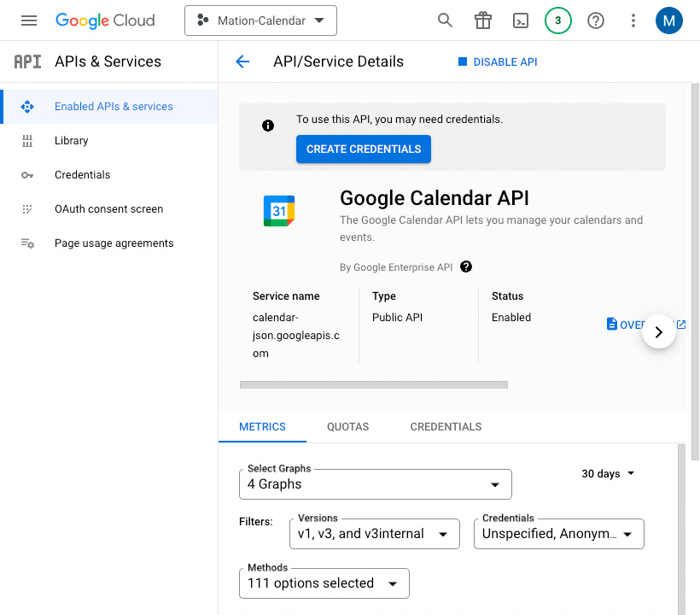Screen dimensions: 700x615
Task: Open the 30 days time range dropdown
Action: (x=608, y=473)
